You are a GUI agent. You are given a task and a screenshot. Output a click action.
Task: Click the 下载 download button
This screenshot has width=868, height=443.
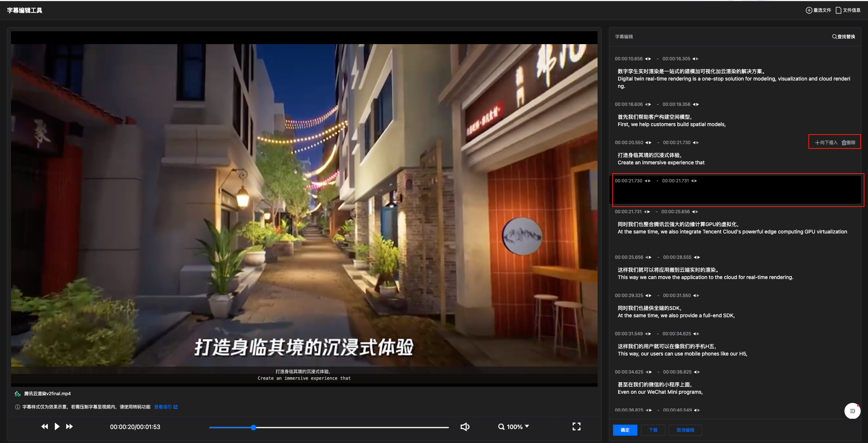click(x=653, y=430)
